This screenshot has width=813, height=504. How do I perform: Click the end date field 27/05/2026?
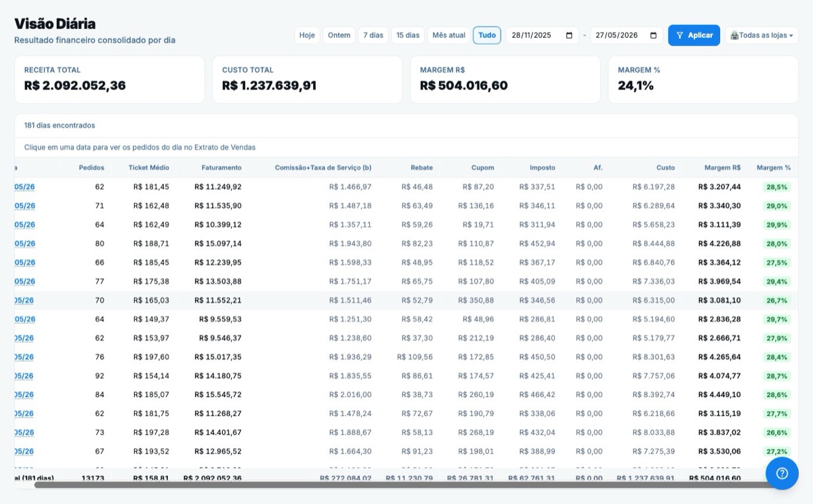coord(626,35)
